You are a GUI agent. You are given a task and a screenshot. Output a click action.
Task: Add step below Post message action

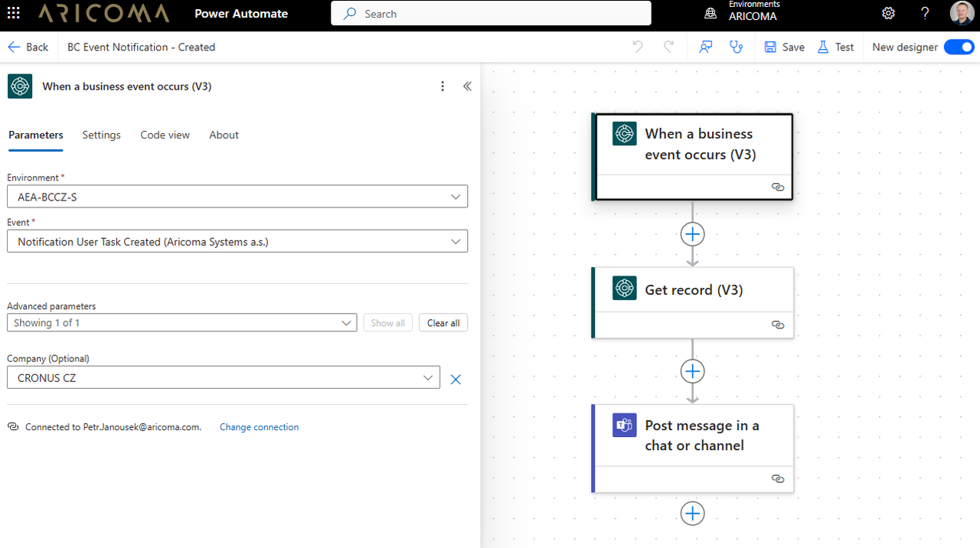click(692, 514)
